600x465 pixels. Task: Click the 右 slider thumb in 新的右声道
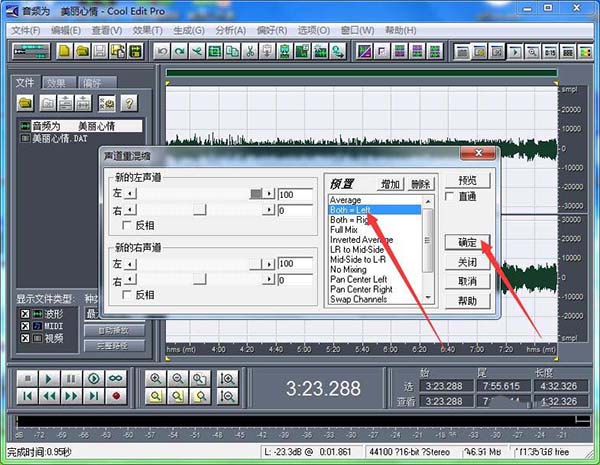tap(200, 279)
